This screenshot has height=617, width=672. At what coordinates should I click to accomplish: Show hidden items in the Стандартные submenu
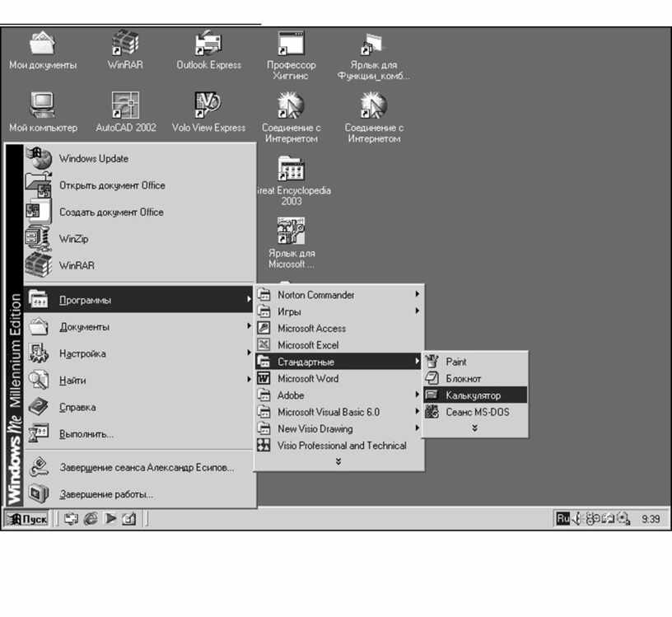coord(475,428)
